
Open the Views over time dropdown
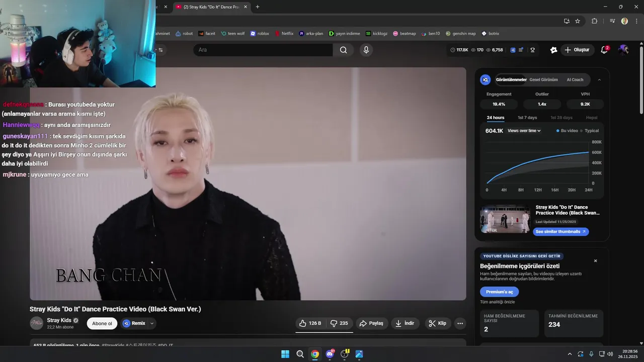point(524,131)
